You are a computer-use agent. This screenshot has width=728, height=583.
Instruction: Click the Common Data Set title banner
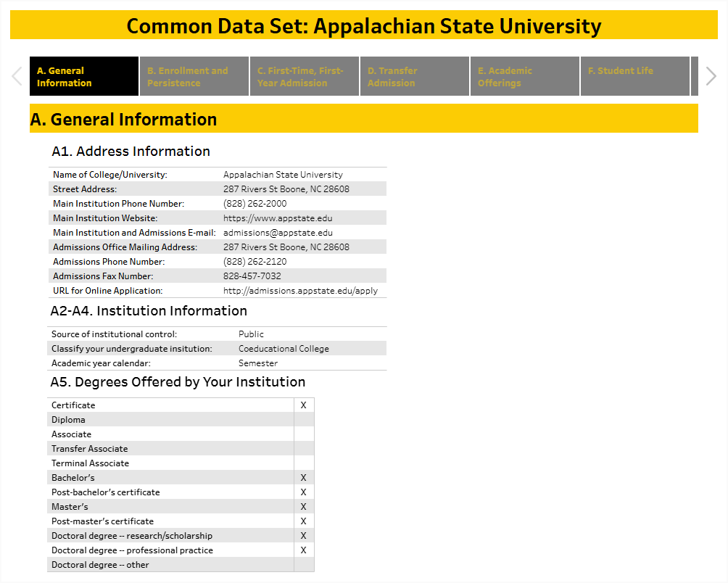pos(364,25)
